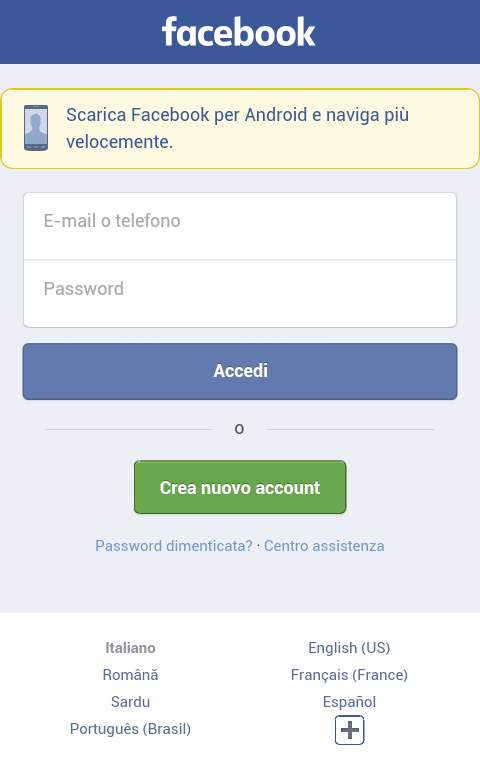Viewport: 480px width, 763px height.
Task: Click the blue Accedi button
Action: coord(240,371)
